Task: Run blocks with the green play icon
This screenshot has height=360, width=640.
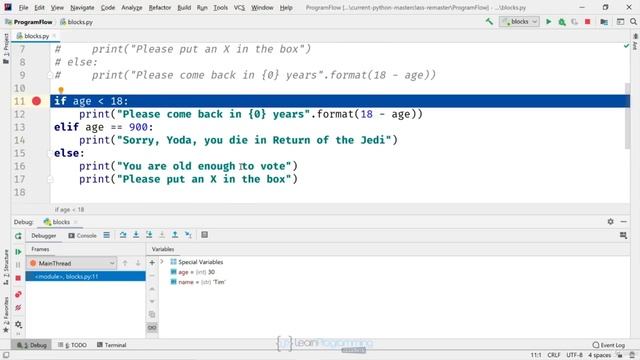Action: (x=549, y=22)
